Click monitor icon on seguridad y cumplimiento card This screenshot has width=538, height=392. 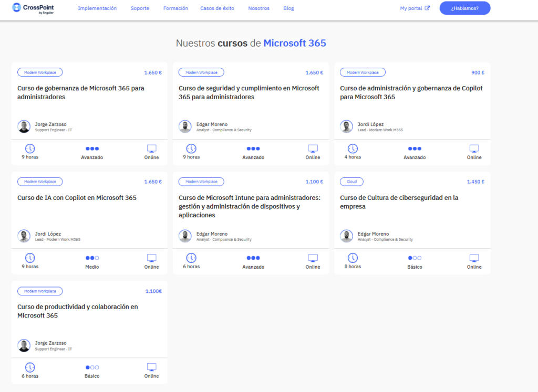[x=313, y=149]
